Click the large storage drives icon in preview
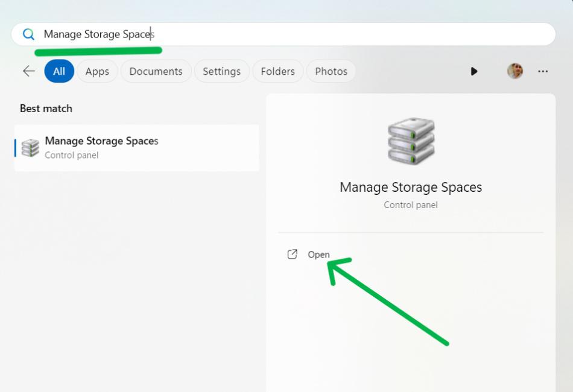Viewport: 573px width, 392px height. tap(411, 142)
